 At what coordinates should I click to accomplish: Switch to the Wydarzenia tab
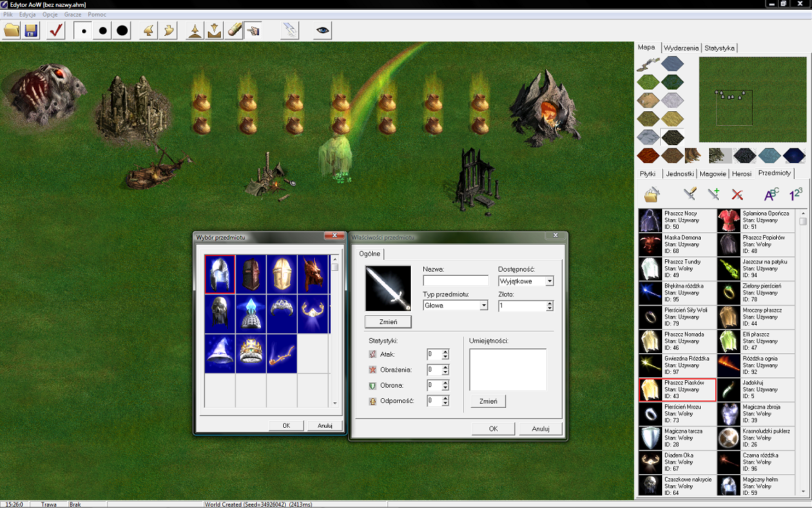[681, 48]
